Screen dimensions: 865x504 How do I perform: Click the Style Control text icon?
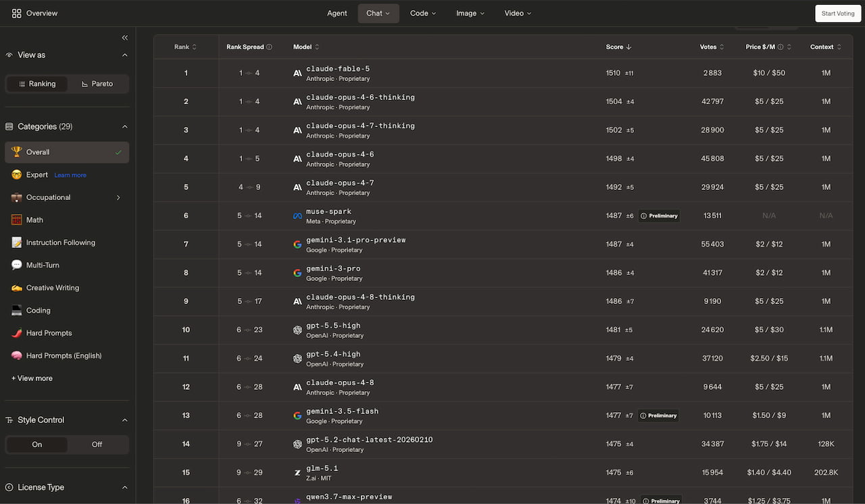click(9, 420)
